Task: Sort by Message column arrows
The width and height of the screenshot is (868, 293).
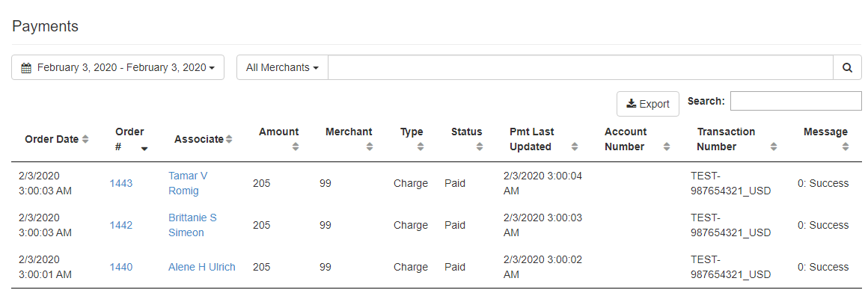Action: (x=846, y=147)
